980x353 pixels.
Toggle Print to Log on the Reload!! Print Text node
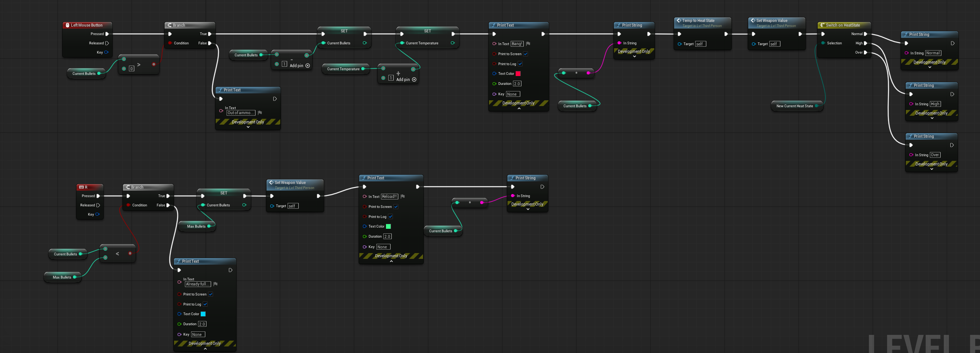pos(391,217)
